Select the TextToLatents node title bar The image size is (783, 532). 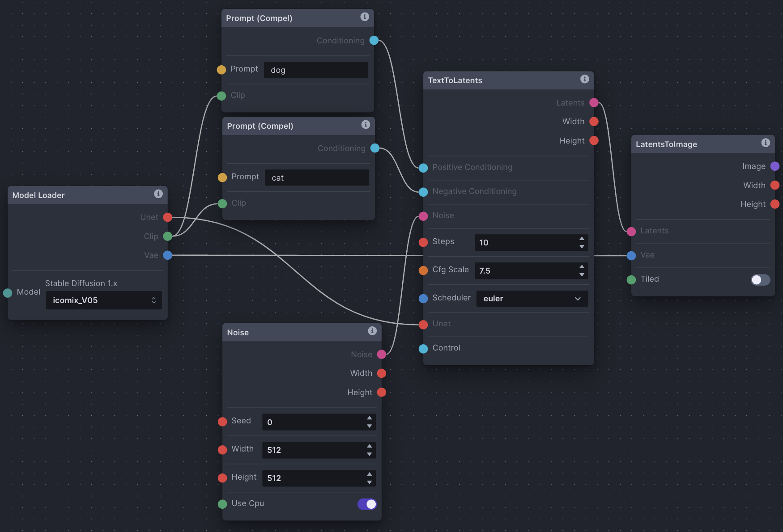[x=508, y=80]
